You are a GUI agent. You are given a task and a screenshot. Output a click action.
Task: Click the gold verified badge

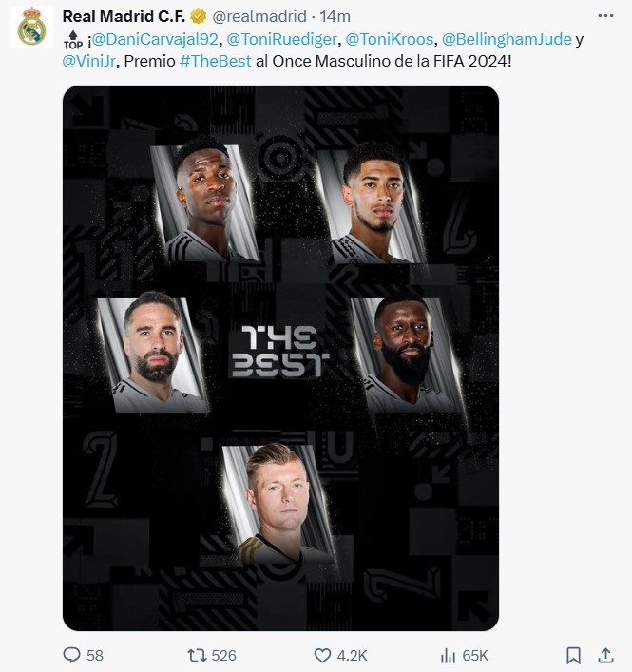point(199,16)
